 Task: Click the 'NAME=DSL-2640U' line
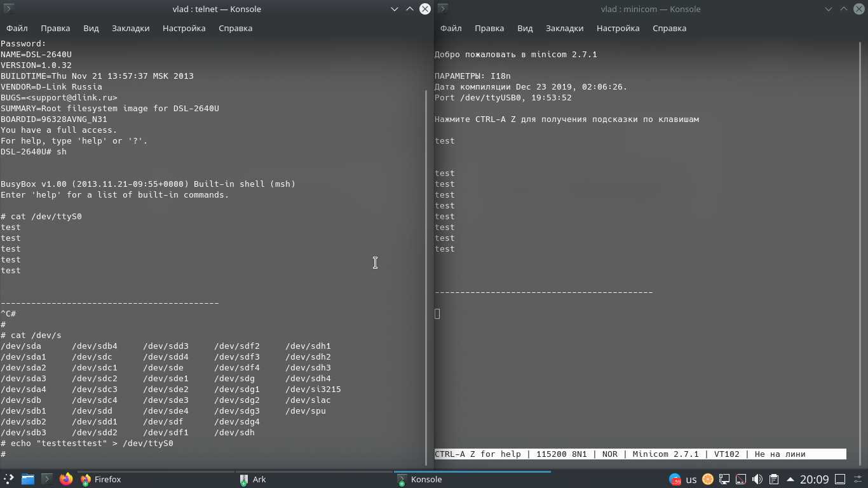(36, 55)
